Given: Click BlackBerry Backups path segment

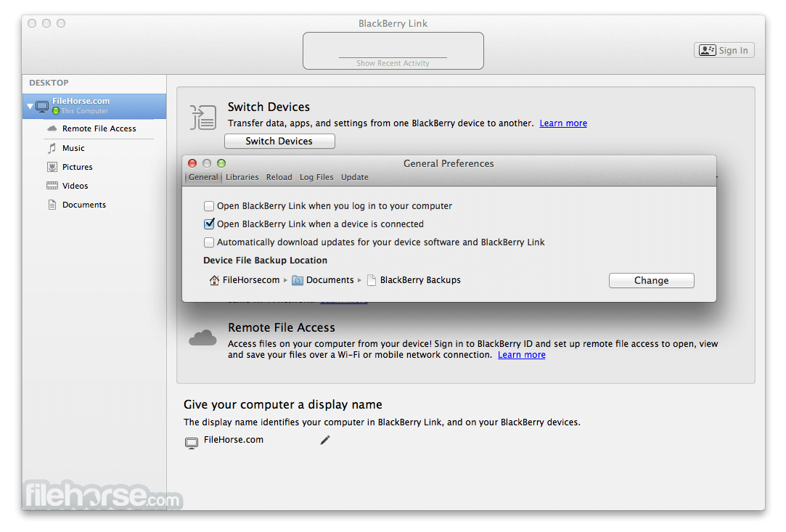Looking at the screenshot, I should tap(420, 280).
